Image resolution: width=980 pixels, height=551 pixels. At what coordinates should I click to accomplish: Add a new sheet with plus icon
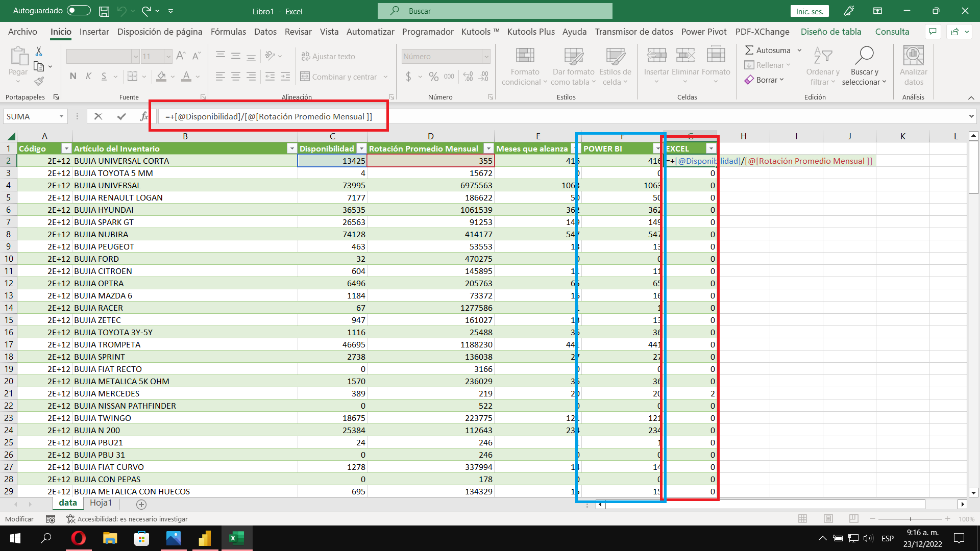coord(141,504)
